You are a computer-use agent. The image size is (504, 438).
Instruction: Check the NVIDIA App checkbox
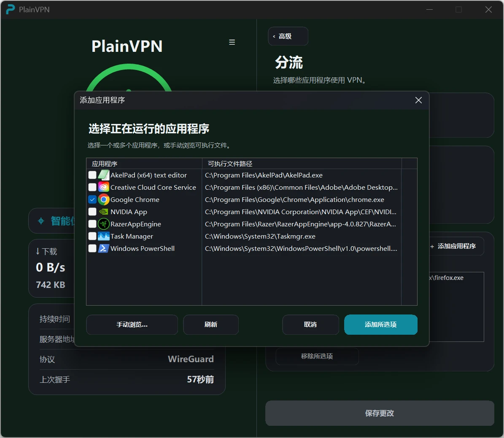pos(92,212)
